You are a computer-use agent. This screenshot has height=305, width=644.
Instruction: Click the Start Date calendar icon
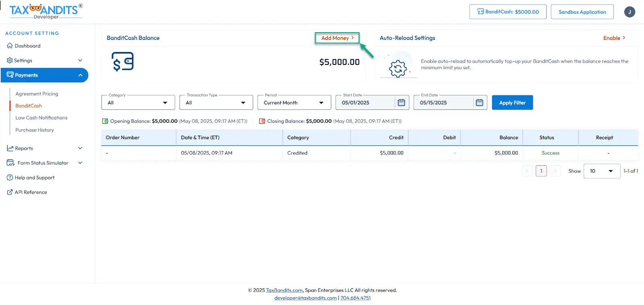pos(401,103)
